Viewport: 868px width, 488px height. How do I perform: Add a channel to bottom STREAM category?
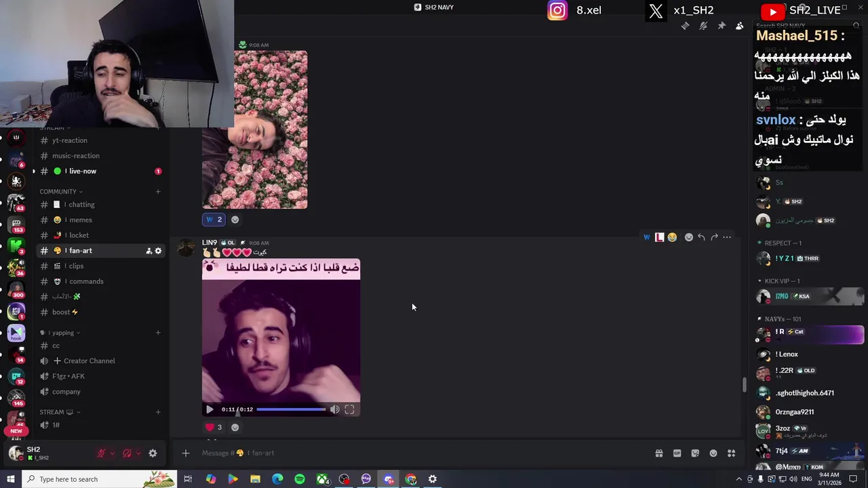pyautogui.click(x=158, y=412)
